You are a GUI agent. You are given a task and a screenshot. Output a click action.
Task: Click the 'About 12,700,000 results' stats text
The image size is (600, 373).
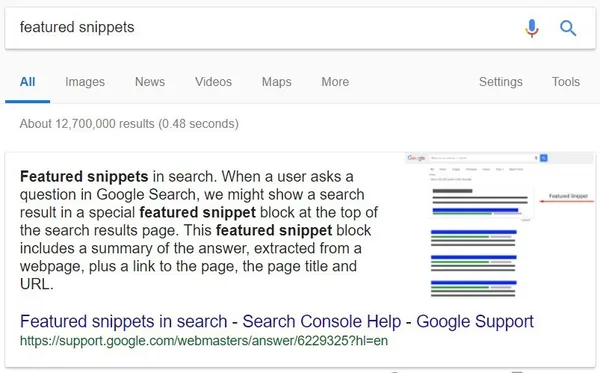click(x=129, y=124)
